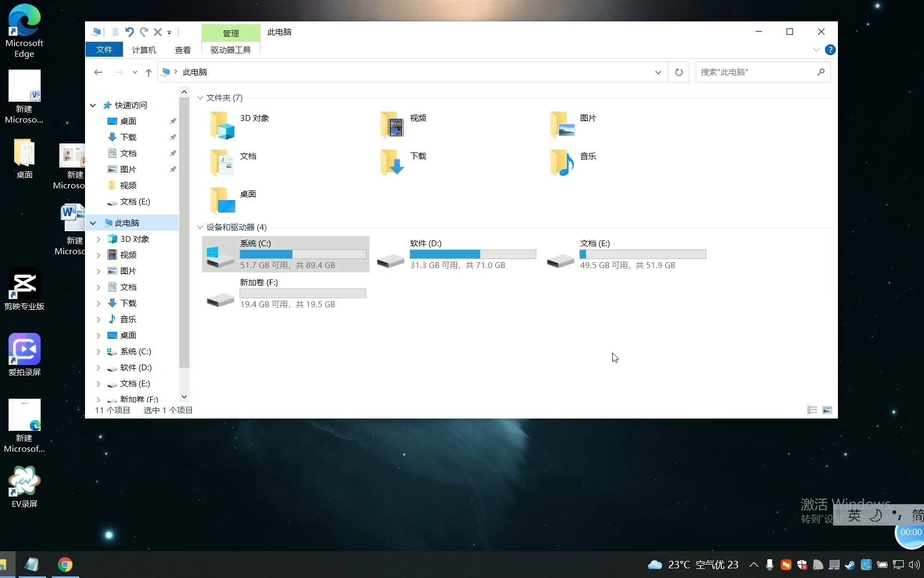The image size is (924, 578).
Task: Go back using the back arrow
Action: 98,72
